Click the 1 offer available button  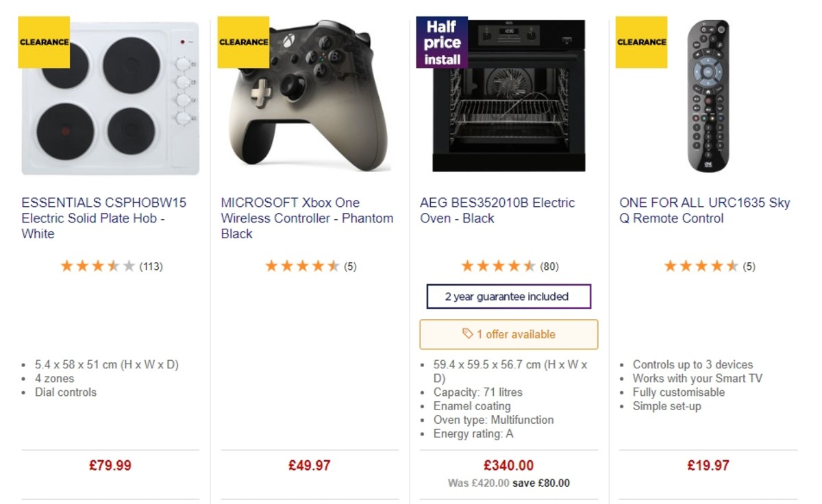[x=509, y=334]
